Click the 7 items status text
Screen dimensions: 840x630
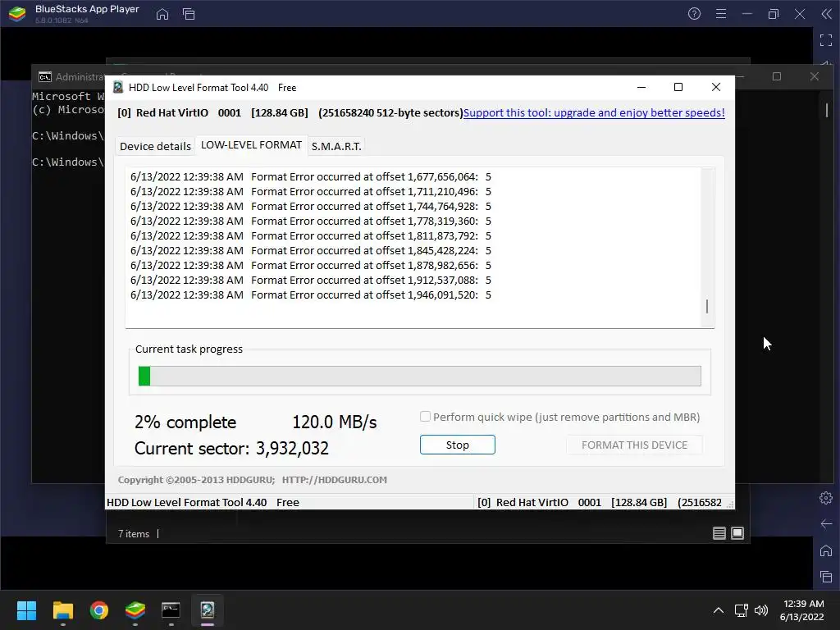tap(134, 533)
